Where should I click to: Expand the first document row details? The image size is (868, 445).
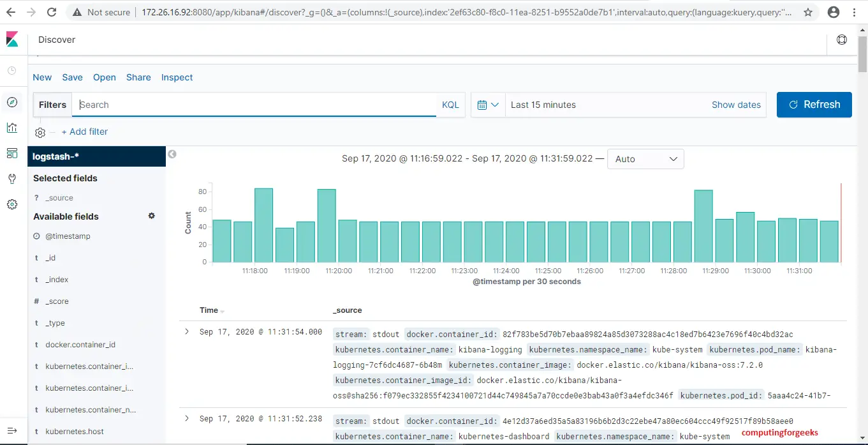[x=186, y=331]
